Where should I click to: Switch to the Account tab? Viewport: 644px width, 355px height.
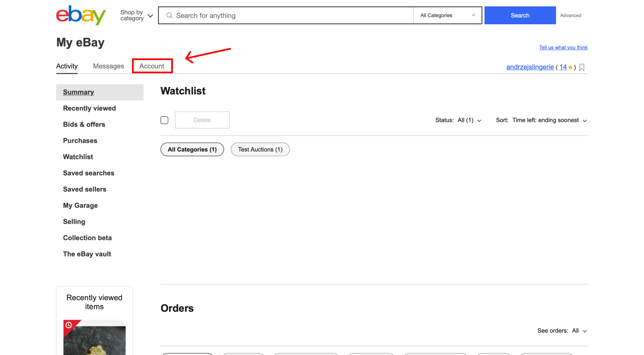pyautogui.click(x=152, y=66)
